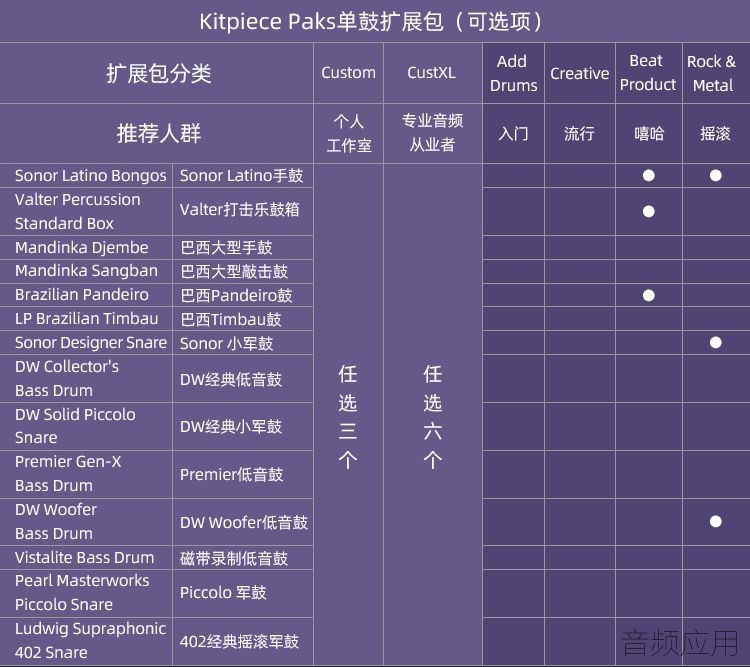Click the Kitpiece Paks单鼓扩展包 title
This screenshot has height=667, width=750.
tap(371, 22)
